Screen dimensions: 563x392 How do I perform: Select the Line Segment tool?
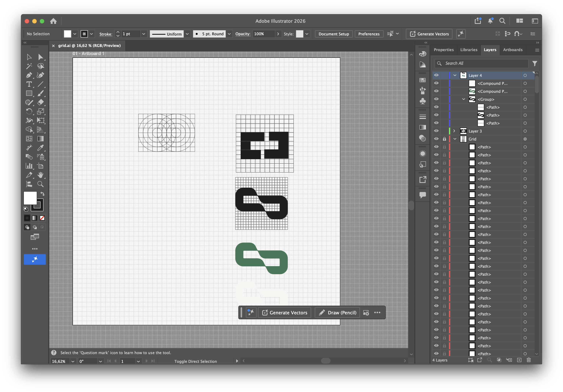[x=41, y=84]
